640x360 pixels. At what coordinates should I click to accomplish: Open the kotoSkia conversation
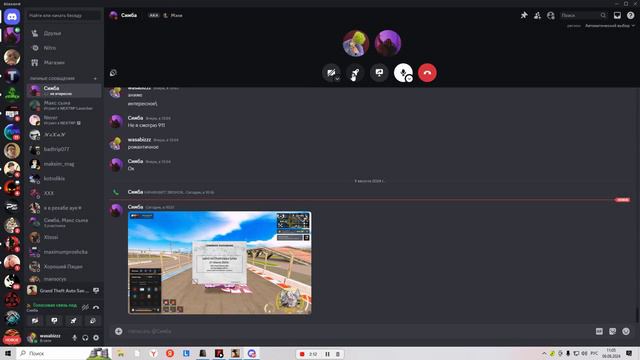[x=64, y=178]
